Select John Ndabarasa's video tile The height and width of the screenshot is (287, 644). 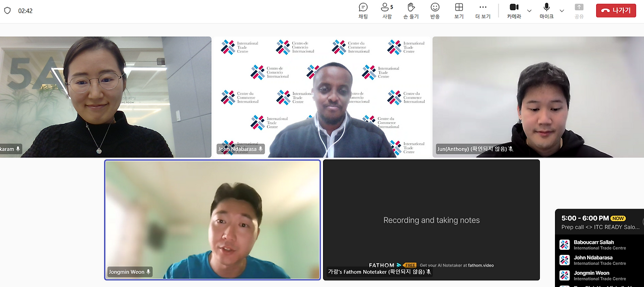click(x=321, y=97)
